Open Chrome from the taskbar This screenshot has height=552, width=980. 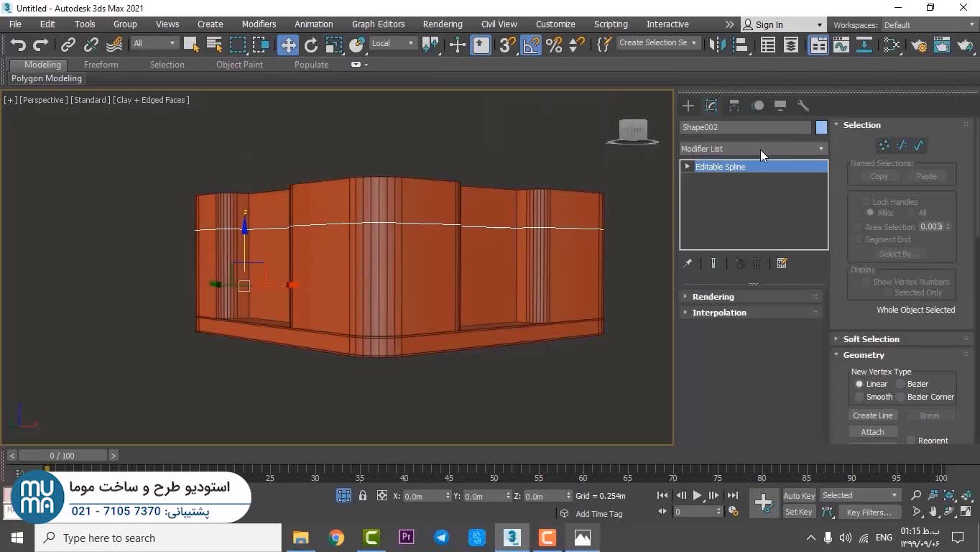(336, 538)
